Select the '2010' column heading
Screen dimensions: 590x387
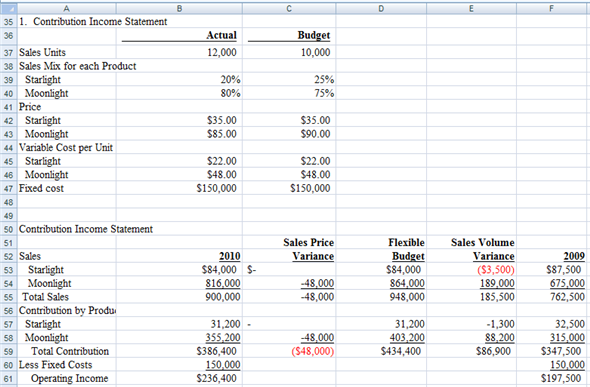pyautogui.click(x=230, y=256)
